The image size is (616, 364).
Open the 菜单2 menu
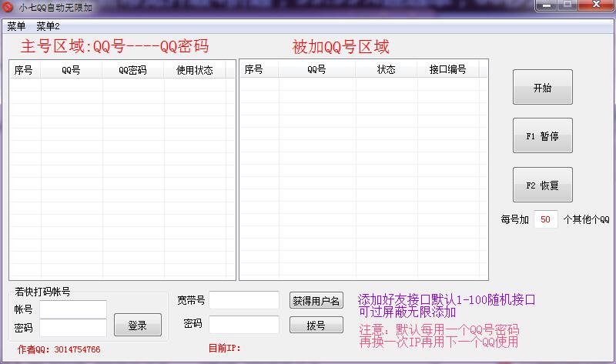point(48,26)
